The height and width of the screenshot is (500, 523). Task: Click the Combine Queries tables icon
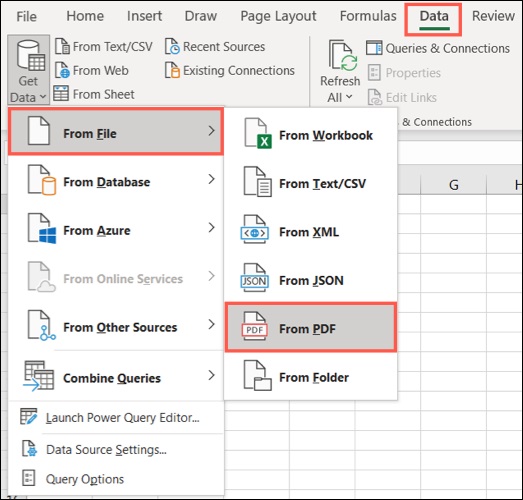[39, 376]
